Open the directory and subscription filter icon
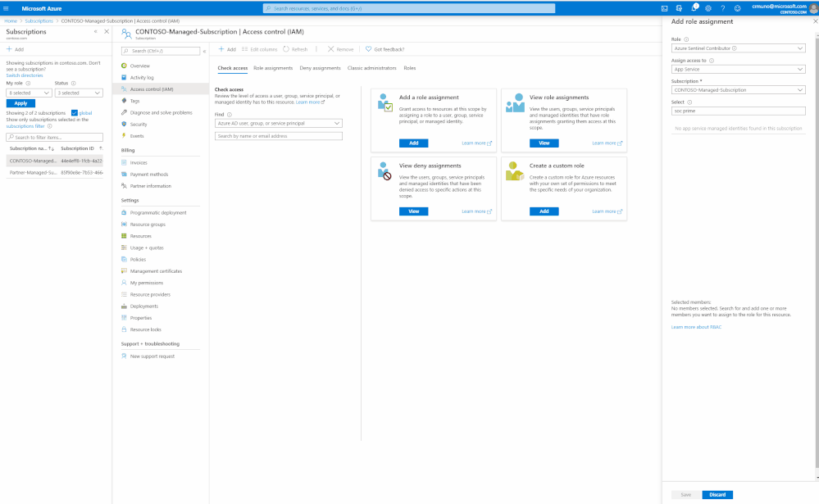This screenshot has width=819, height=504. (679, 8)
